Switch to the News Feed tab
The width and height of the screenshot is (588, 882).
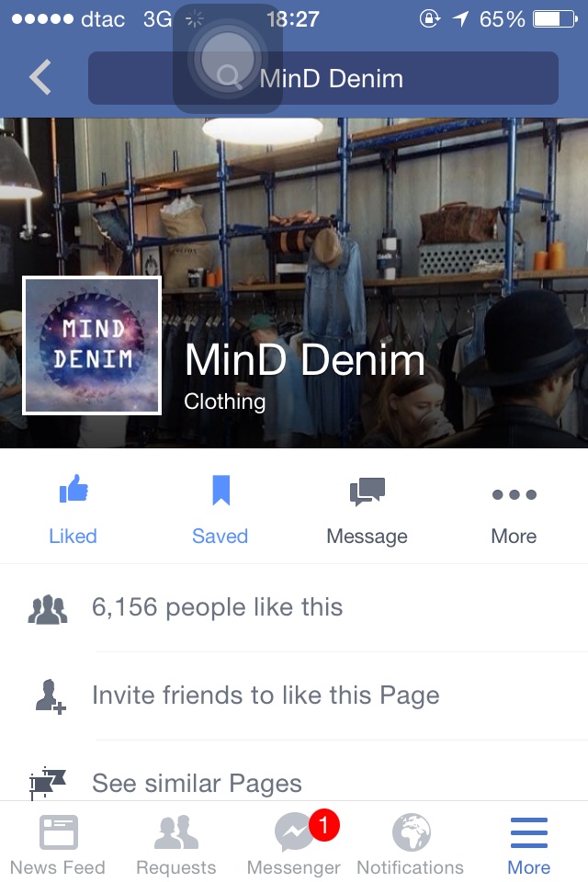(x=58, y=843)
